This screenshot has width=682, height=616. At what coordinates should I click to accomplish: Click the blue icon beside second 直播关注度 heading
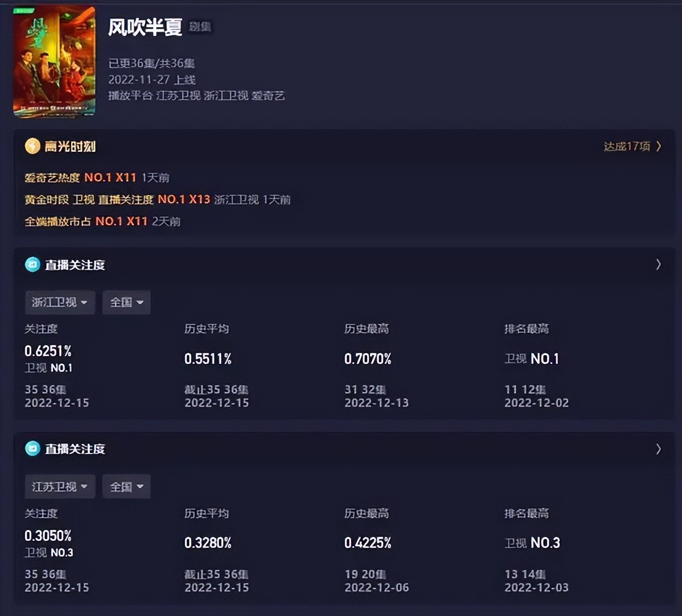[33, 449]
